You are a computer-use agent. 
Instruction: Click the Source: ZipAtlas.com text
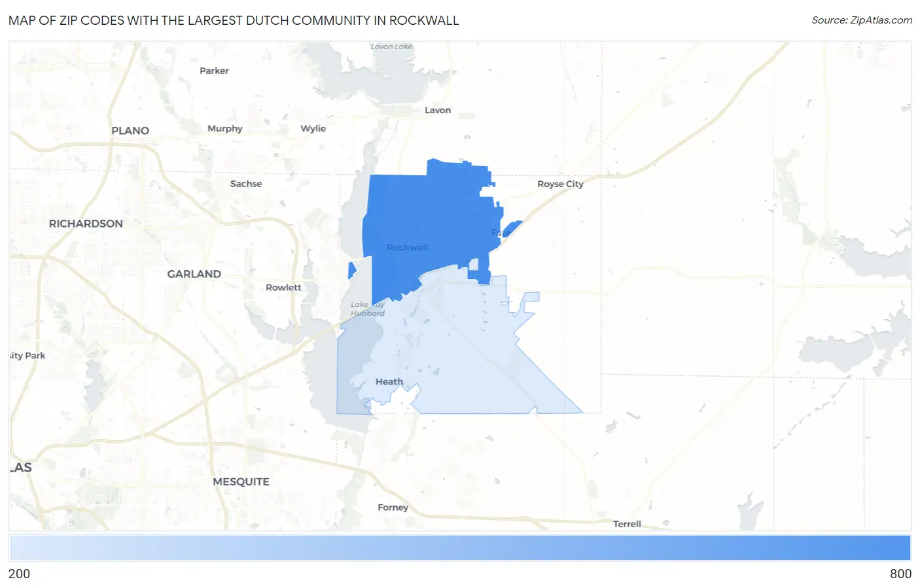click(862, 20)
